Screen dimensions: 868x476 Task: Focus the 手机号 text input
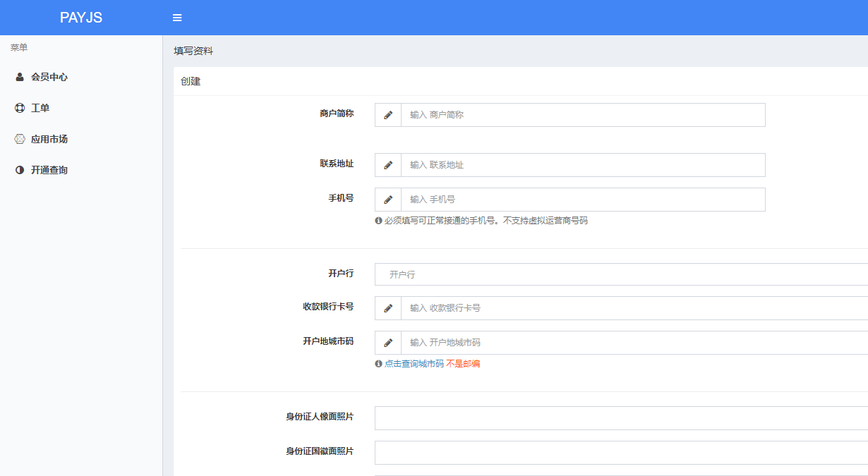tap(582, 200)
